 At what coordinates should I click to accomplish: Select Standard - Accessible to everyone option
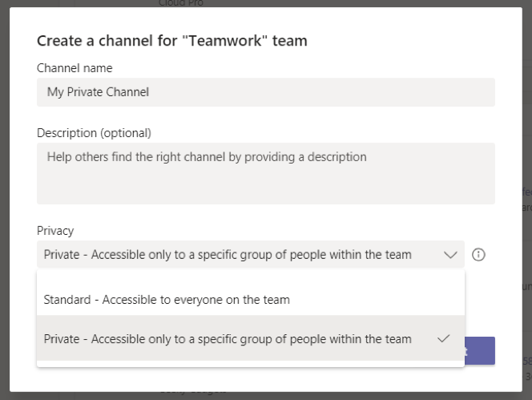pyautogui.click(x=167, y=300)
